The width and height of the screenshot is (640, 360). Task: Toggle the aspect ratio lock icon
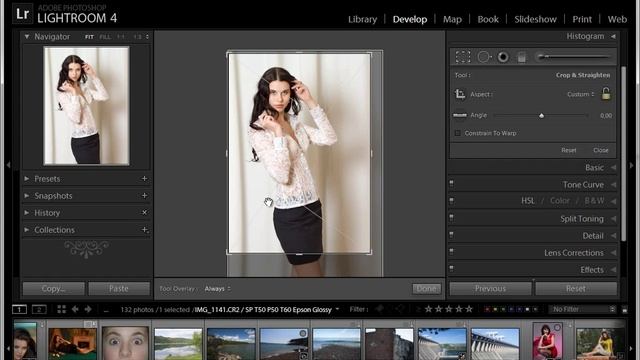[x=606, y=94]
